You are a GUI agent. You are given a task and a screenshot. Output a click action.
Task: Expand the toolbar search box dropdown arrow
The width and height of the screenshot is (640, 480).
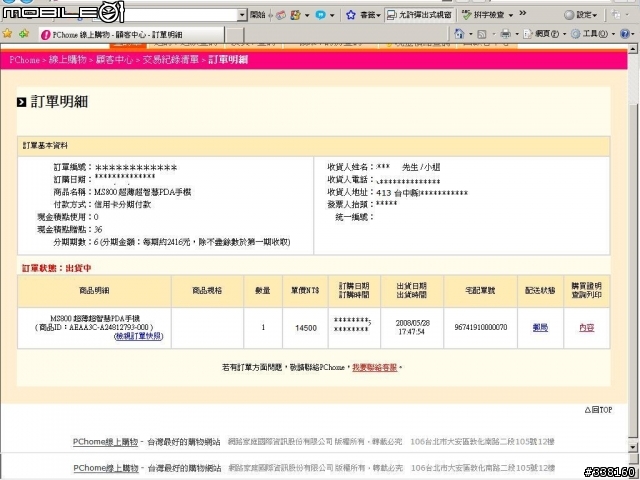[242, 16]
